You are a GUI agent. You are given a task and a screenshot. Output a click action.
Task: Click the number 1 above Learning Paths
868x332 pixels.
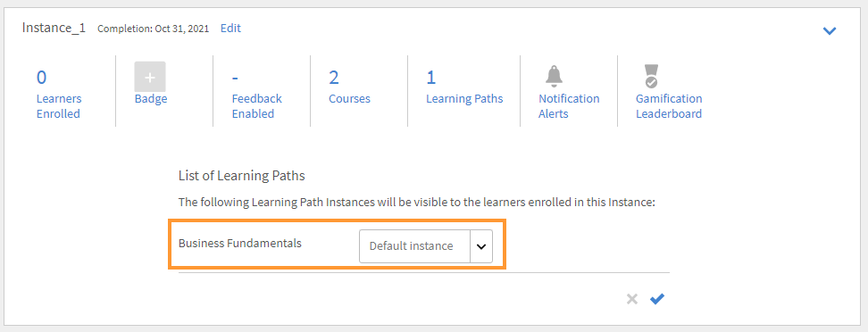tap(430, 78)
